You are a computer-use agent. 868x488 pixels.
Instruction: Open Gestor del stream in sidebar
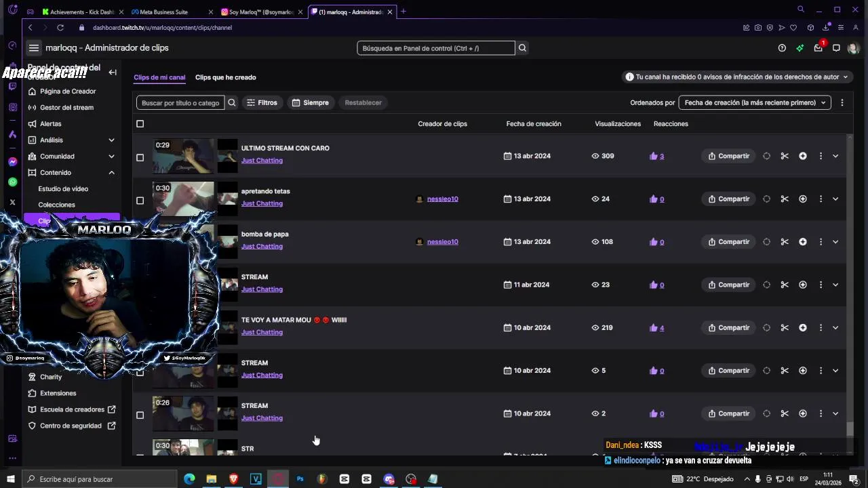coord(66,107)
